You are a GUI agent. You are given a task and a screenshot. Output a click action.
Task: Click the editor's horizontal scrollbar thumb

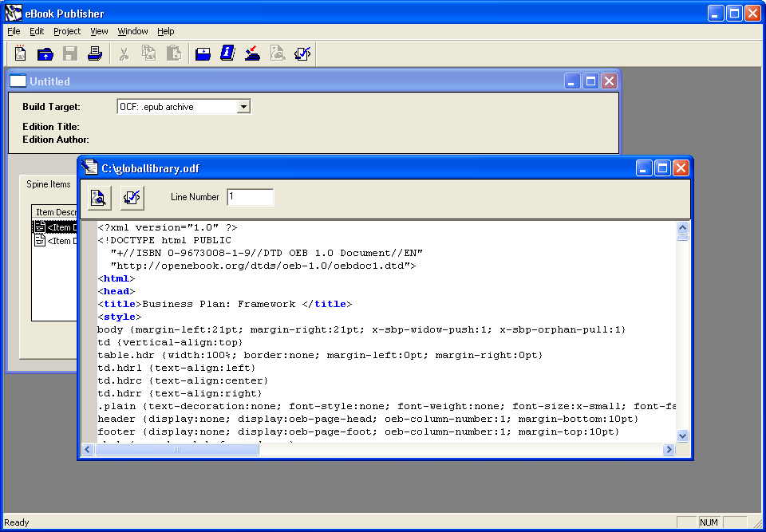coord(177,449)
